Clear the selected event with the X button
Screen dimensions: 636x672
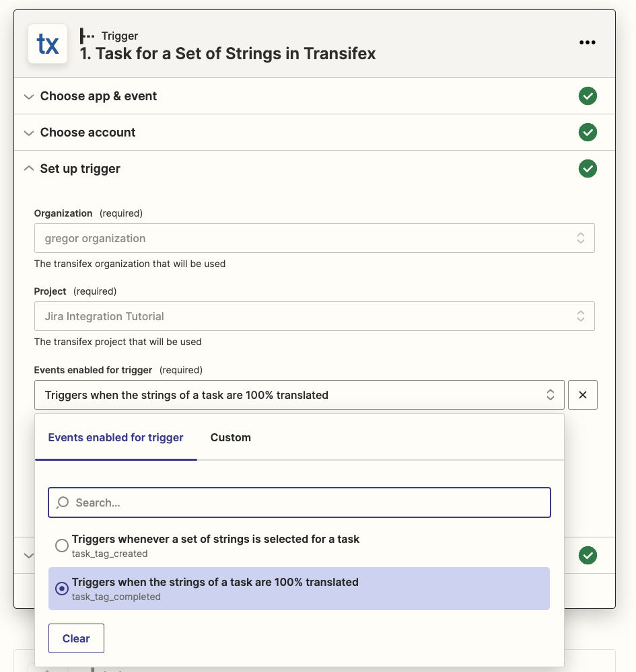point(582,395)
